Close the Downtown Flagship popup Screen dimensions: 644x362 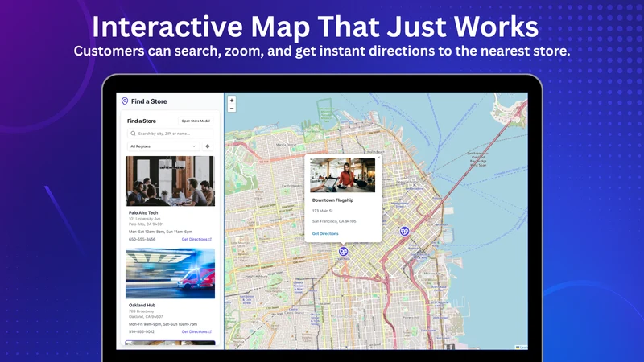pyautogui.click(x=378, y=158)
